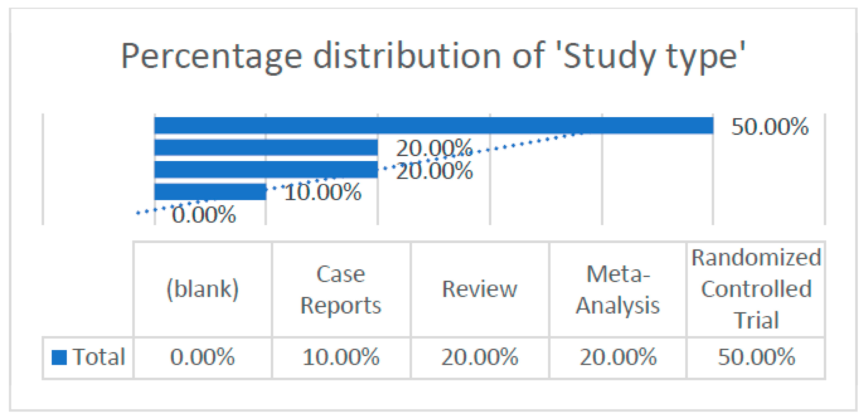The image size is (868, 417).
Task: Click the blue Total legend color swatch
Action: click(59, 358)
